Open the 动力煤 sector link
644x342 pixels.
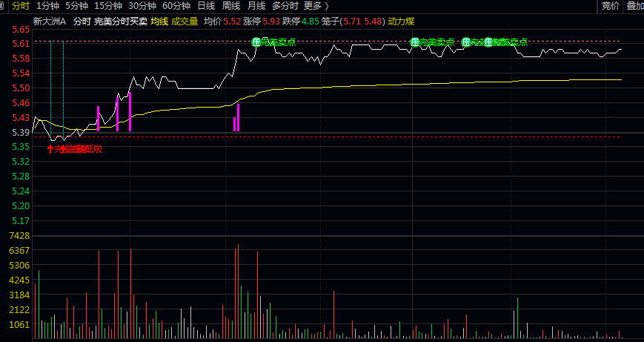tap(401, 22)
